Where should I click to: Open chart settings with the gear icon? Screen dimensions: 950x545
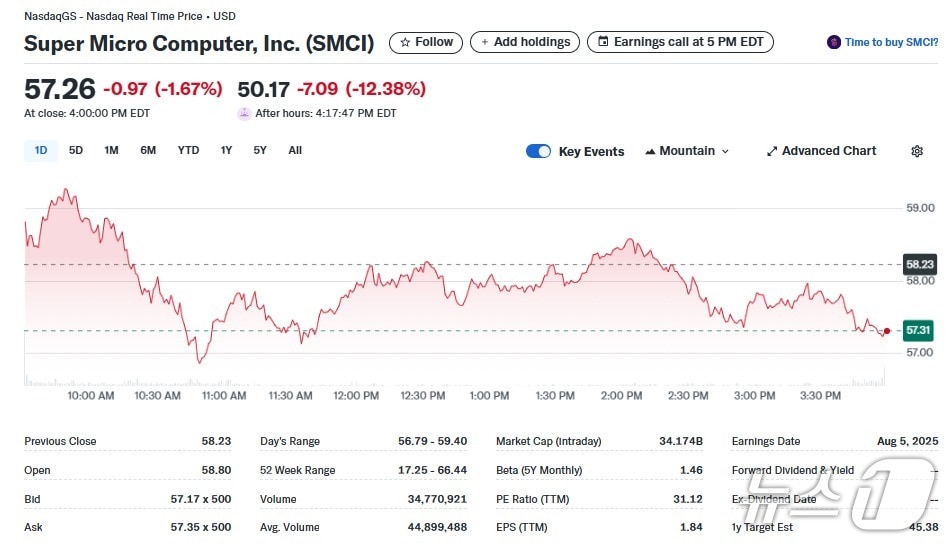tap(917, 151)
